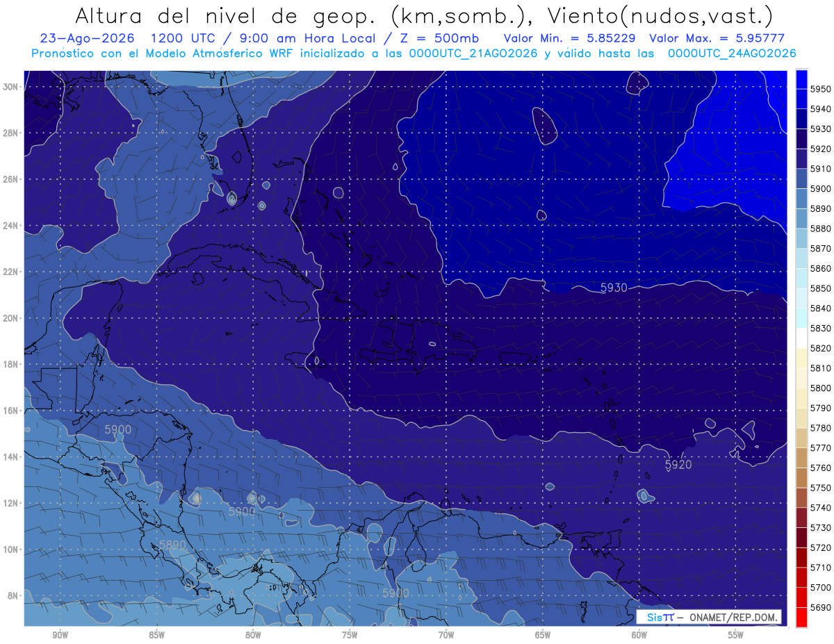Click the 5940 value on the color bar
Viewport: 834px width, 644px height.
(821, 109)
